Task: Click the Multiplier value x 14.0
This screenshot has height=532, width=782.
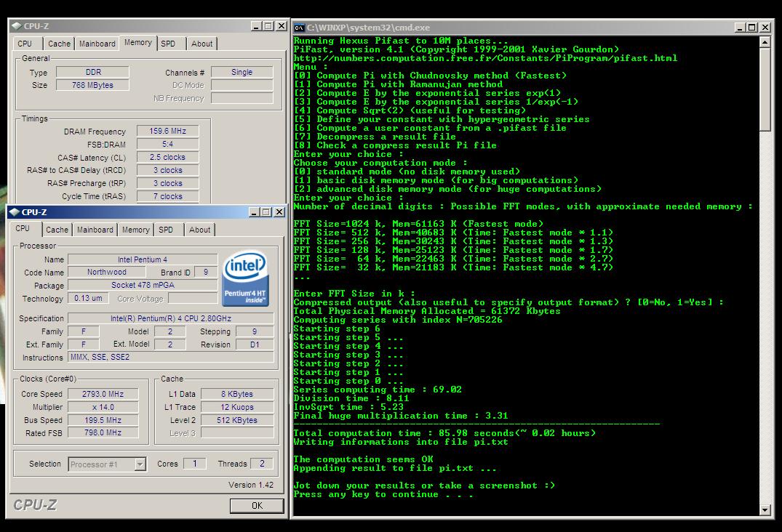Action: (103, 407)
